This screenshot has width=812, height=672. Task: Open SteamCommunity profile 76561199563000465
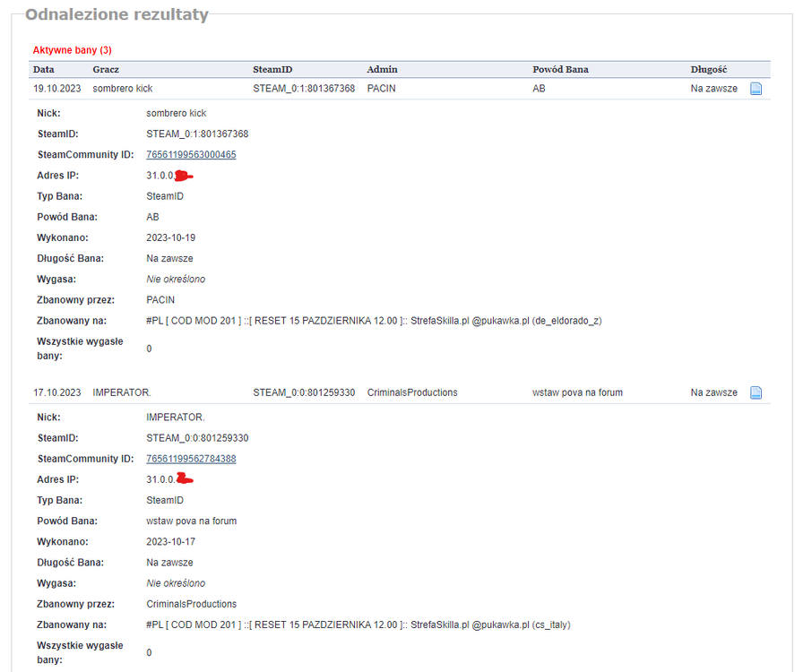[191, 154]
